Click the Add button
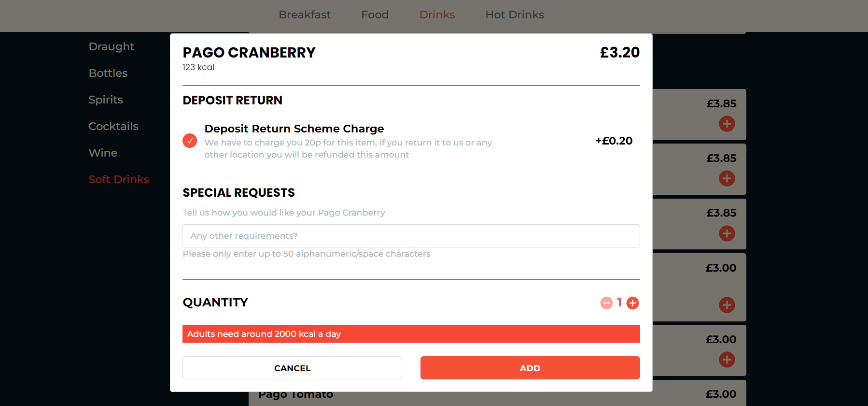868x406 pixels. click(530, 368)
